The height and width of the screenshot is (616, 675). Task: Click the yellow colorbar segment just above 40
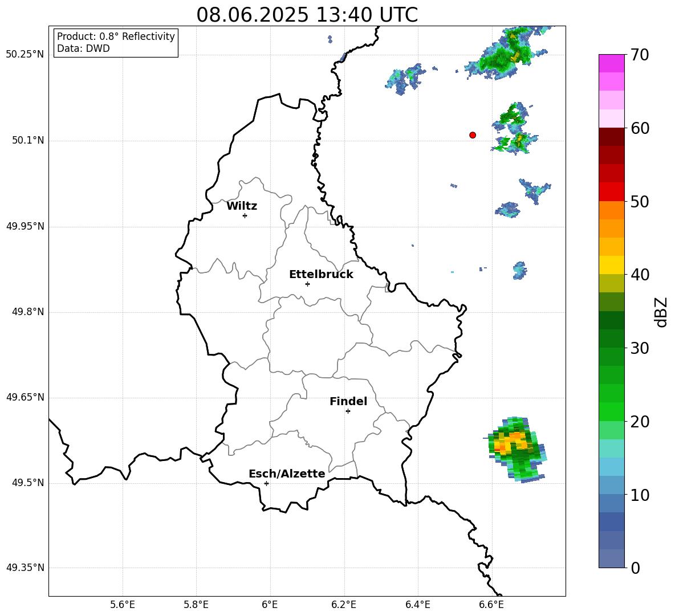[x=612, y=265]
